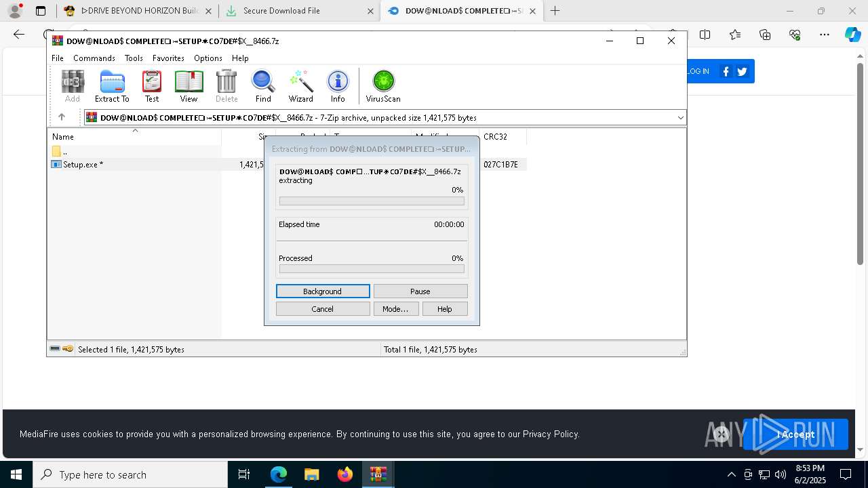Launch Firefox from taskbar
Viewport: 868px width, 488px height.
(x=345, y=474)
